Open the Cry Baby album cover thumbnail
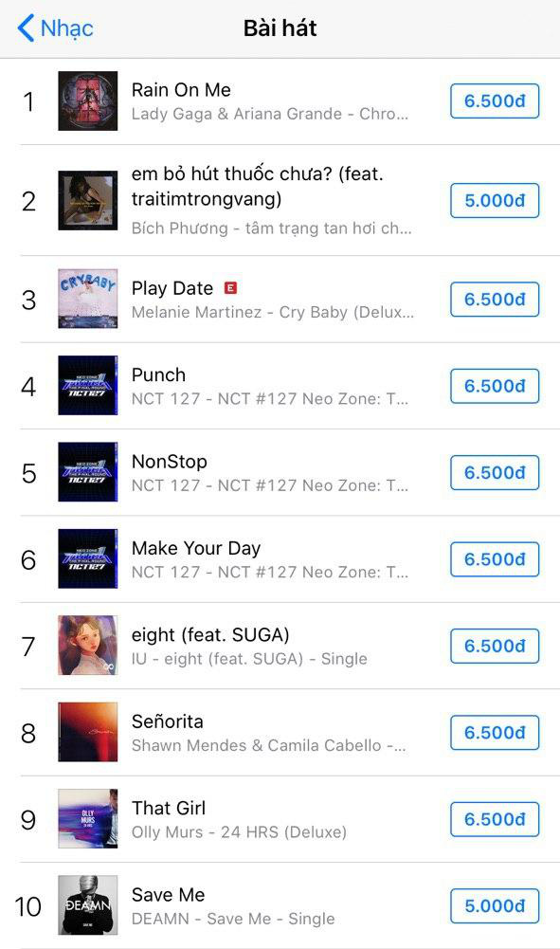 [x=88, y=299]
